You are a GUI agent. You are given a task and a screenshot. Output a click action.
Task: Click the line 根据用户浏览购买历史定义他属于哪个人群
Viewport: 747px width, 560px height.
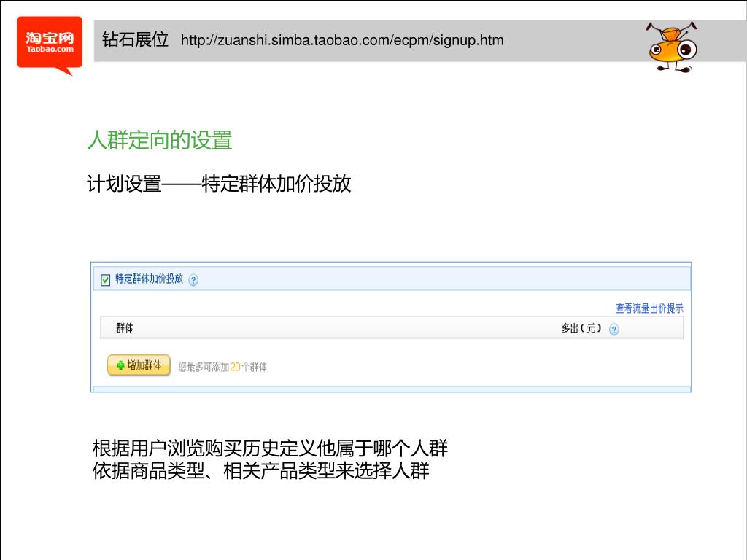270,448
